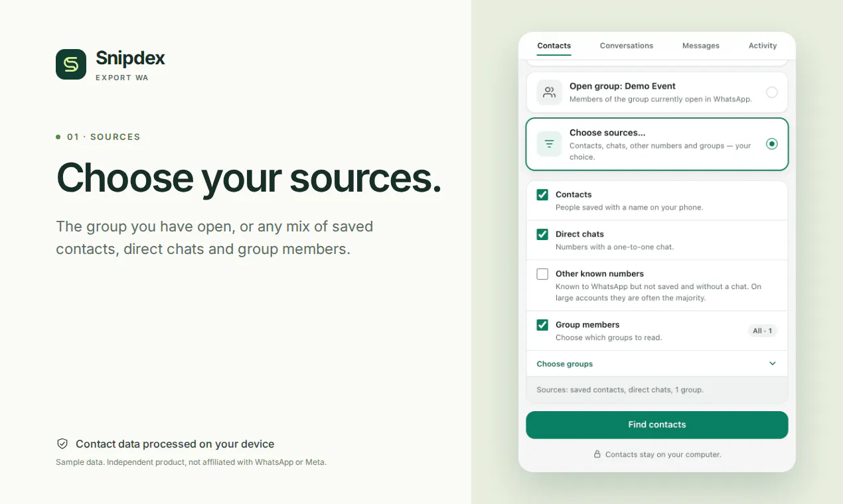Open the Conversations tab
Viewport: 843px width, 504px height.
(627, 46)
